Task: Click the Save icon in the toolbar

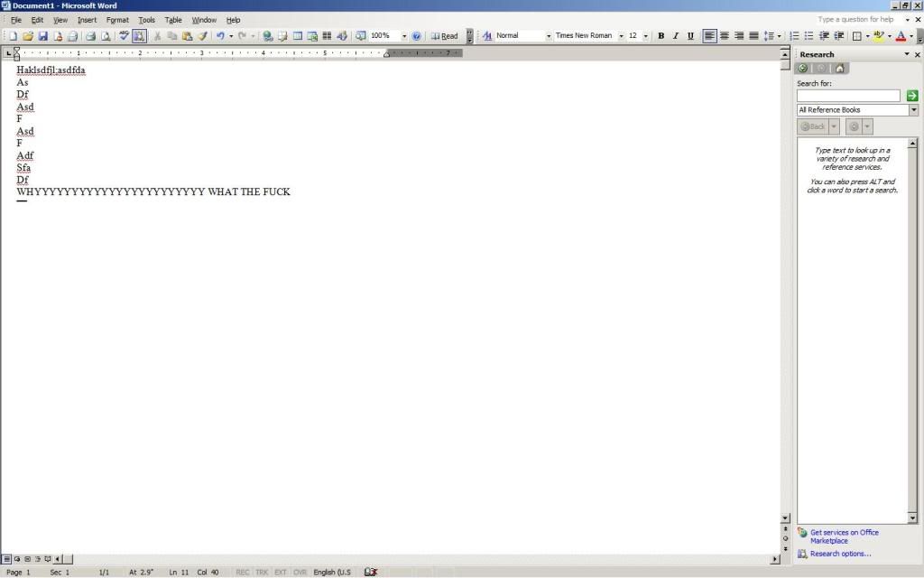Action: pos(42,36)
